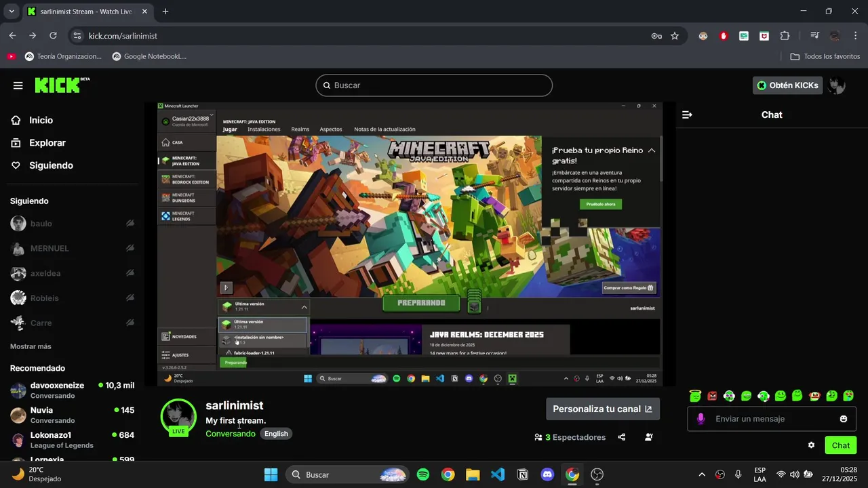Open recommended channel davooxeneize
868x488 pixels.
72,390
